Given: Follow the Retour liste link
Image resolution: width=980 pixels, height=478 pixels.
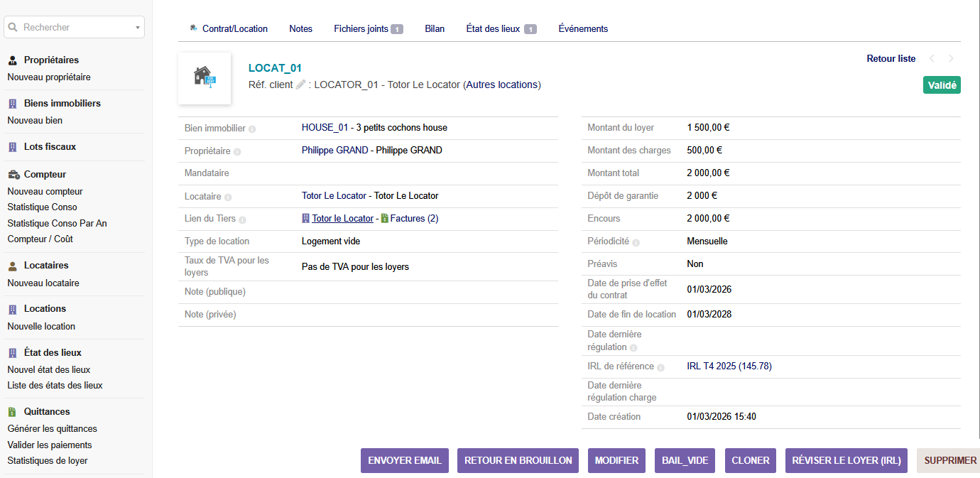Looking at the screenshot, I should point(891,59).
